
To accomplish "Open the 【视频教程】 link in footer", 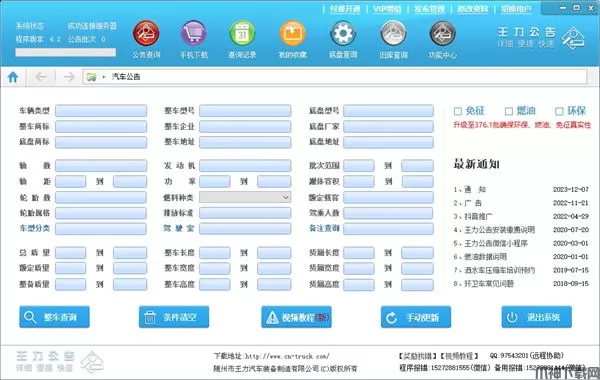I will coord(458,356).
